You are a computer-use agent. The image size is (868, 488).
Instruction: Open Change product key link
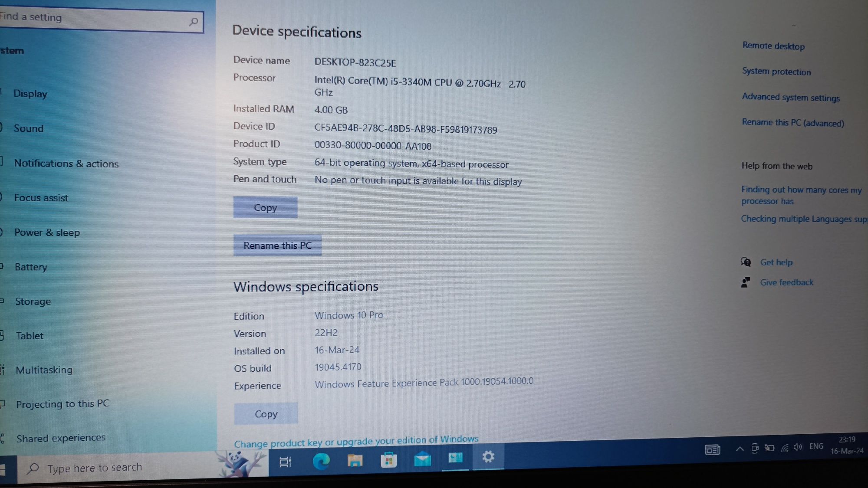356,439
